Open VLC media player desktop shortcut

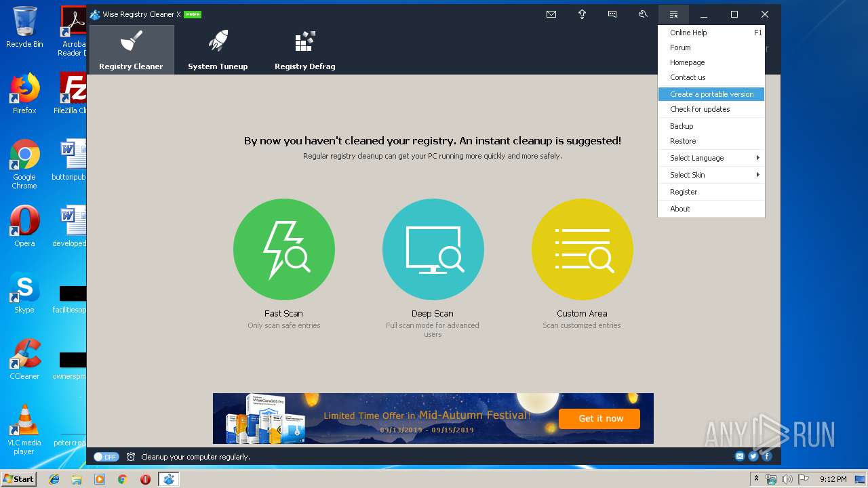tap(24, 430)
